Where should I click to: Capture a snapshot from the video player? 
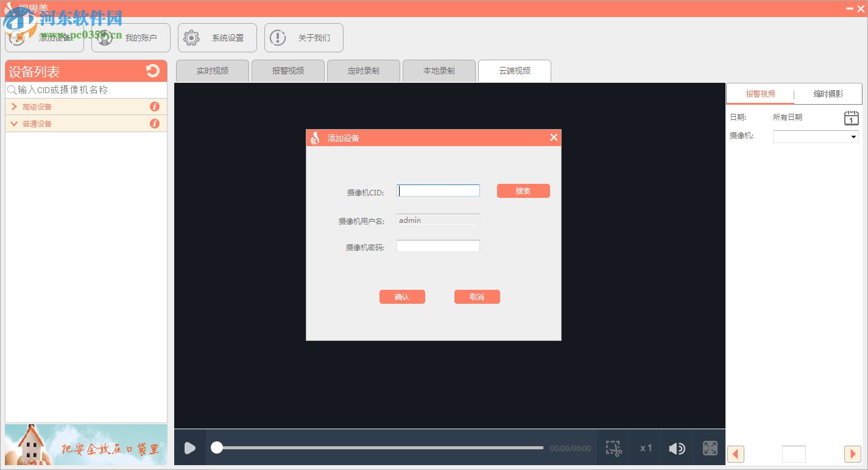coord(613,447)
